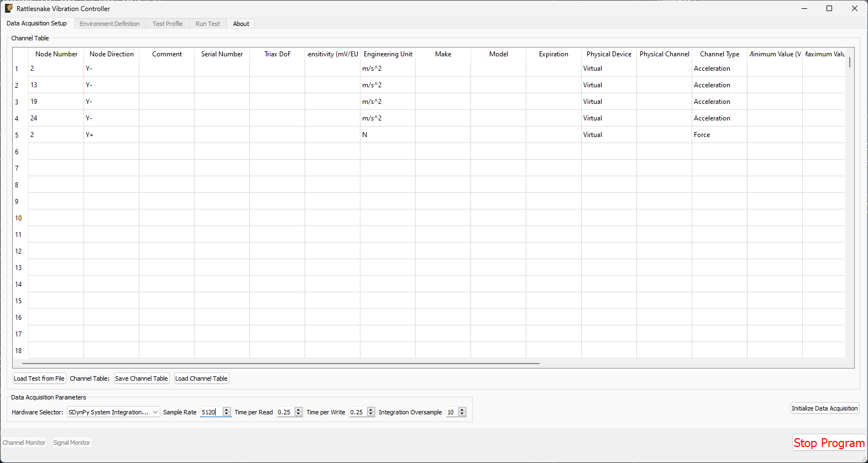Select the Make column header
Image resolution: width=868 pixels, height=463 pixels.
443,54
